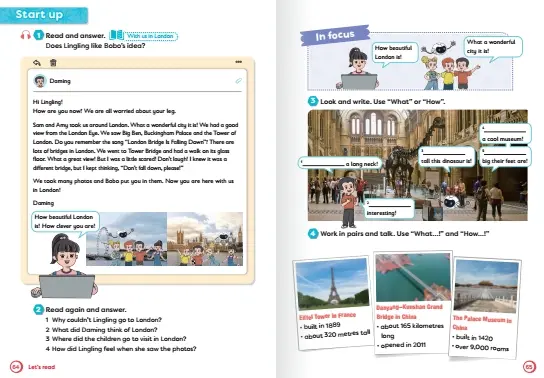Open the three-dot more options menu
The image size is (544, 378).
click(x=239, y=62)
